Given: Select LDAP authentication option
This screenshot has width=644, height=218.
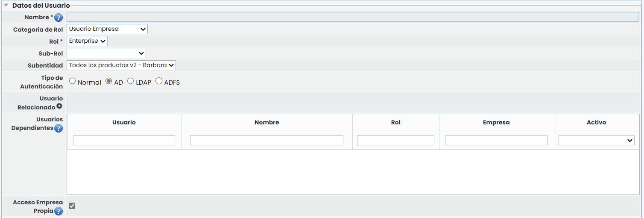Looking at the screenshot, I should [x=131, y=81].
